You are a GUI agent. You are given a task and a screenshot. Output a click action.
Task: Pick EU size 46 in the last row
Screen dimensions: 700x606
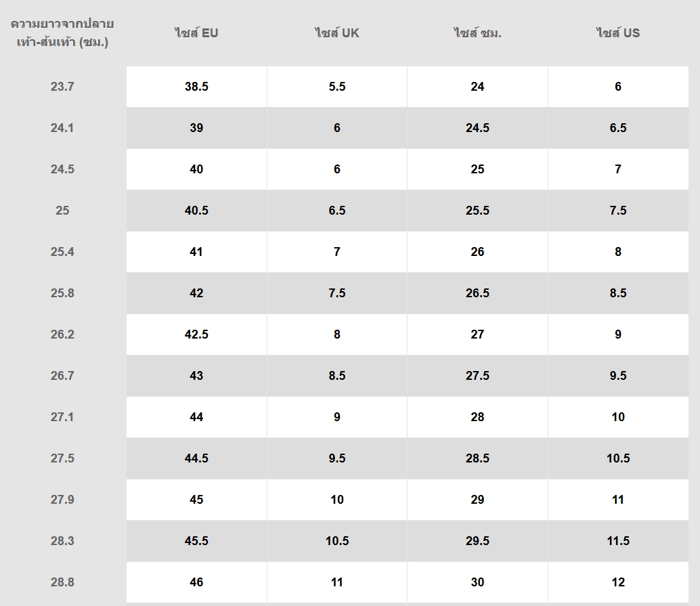196,582
